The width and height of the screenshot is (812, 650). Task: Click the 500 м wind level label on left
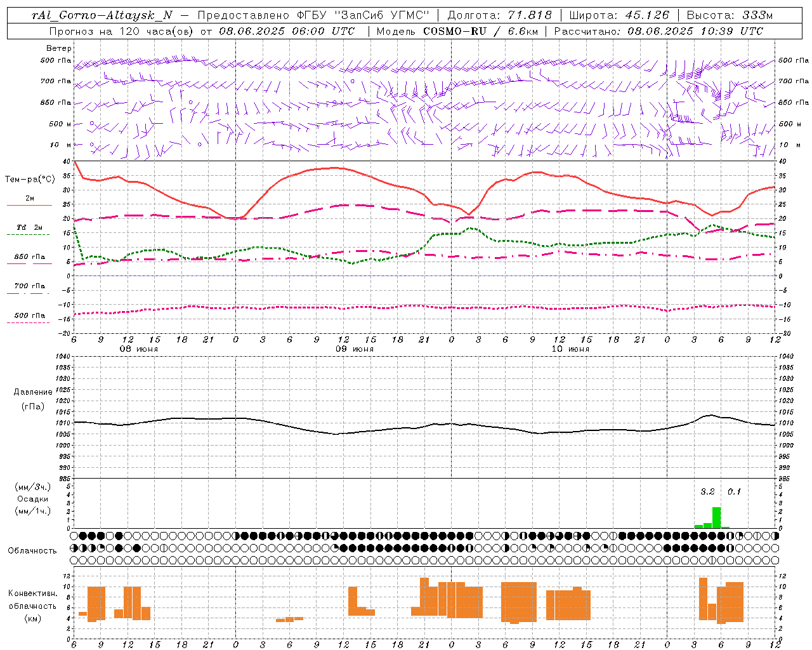61,124
